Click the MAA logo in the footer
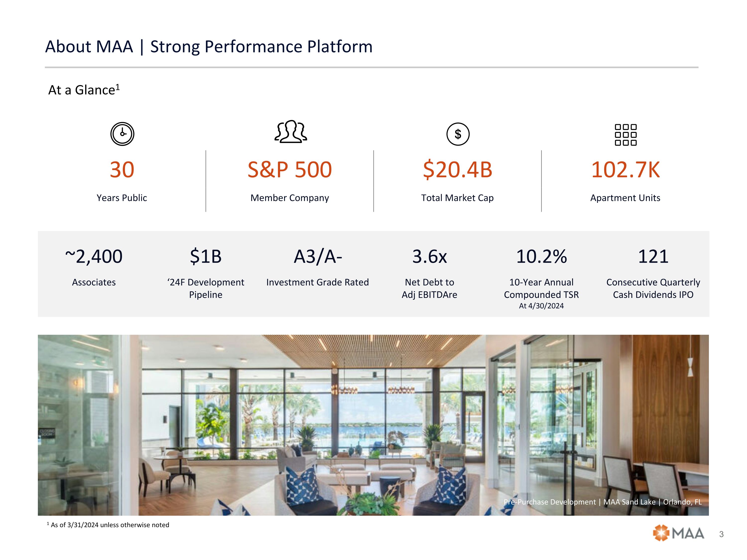 [x=679, y=533]
